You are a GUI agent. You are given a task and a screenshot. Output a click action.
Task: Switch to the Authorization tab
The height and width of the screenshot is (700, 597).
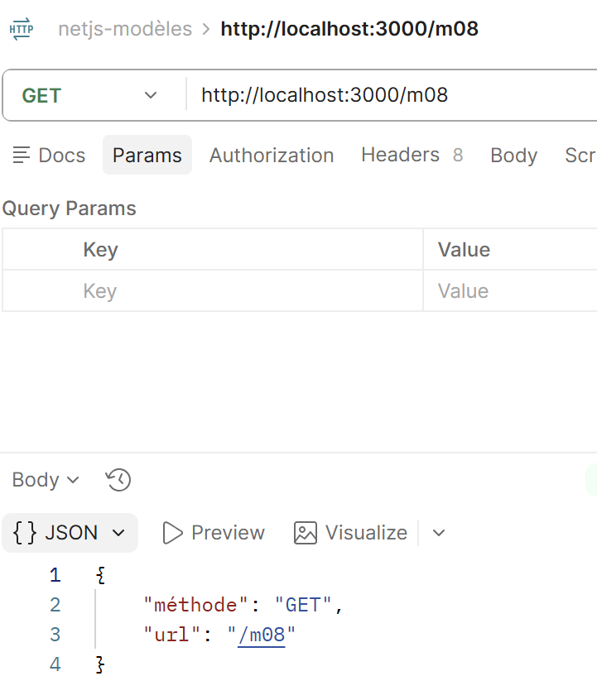(272, 156)
